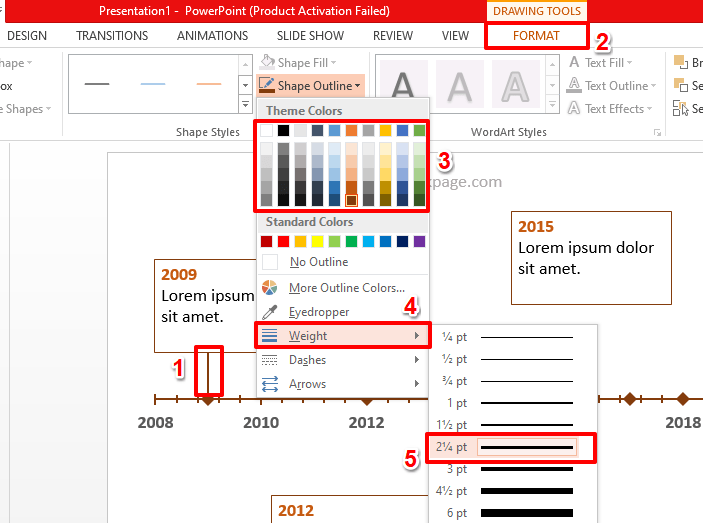Viewport: 703px width, 523px height.
Task: Open the FORMAT tab under Drawing Tools
Action: click(x=536, y=36)
